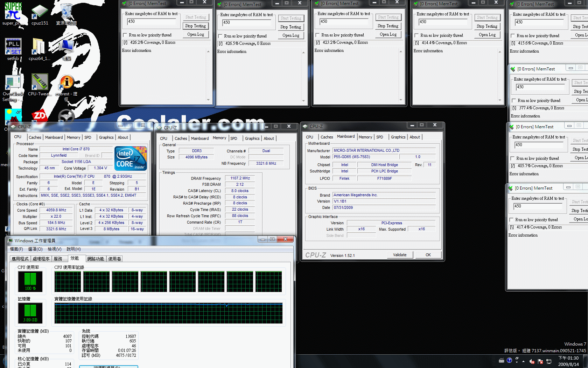Enable low priority thread in 377.4% coverage MemTest
The width and height of the screenshot is (588, 368).
click(514, 101)
